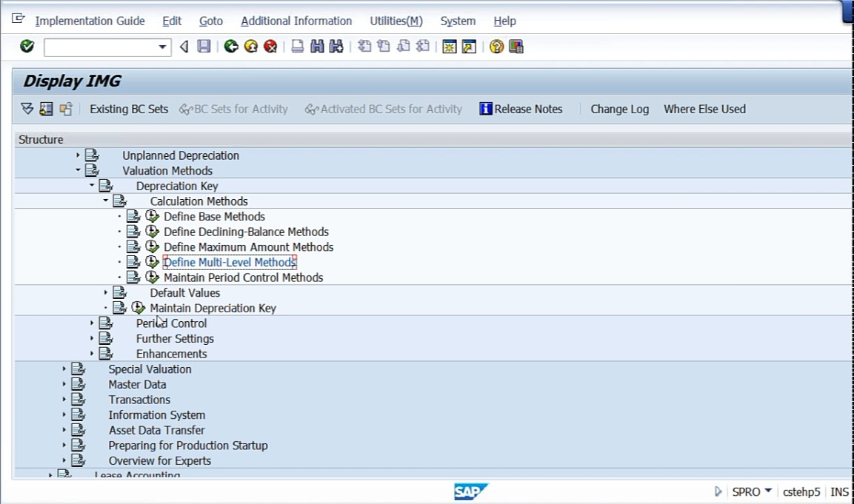The image size is (854, 504).
Task: Click the Customize Local Layout icon
Action: (x=516, y=47)
